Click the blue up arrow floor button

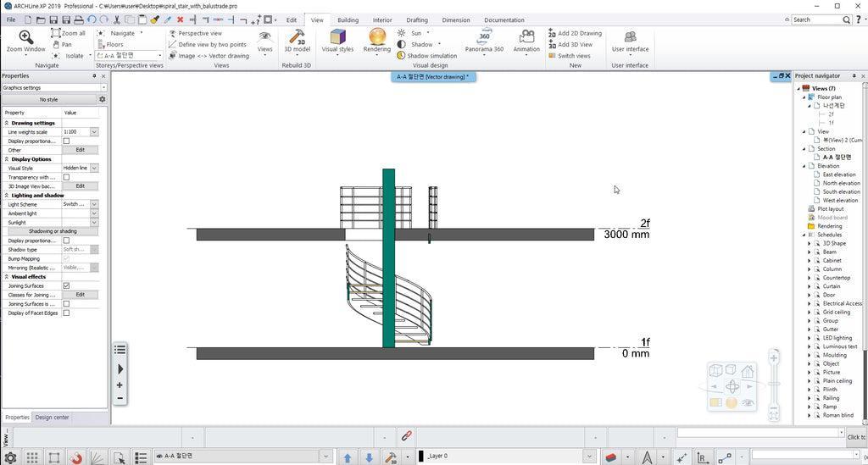coord(348,458)
